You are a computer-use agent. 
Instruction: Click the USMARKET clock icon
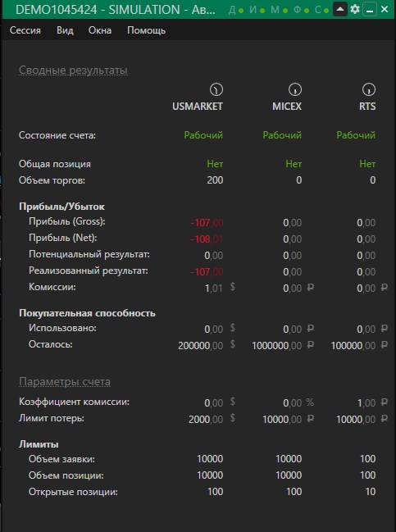tap(216, 89)
